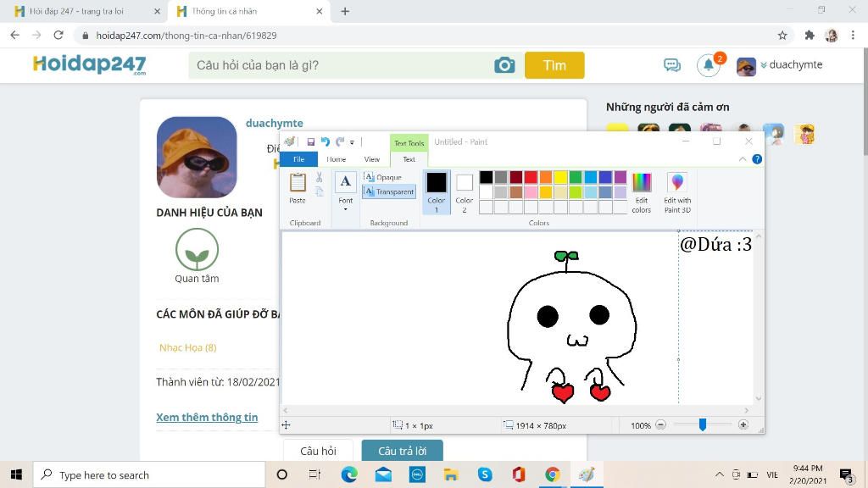Click the VIE language indicator
868x488 pixels.
771,474
